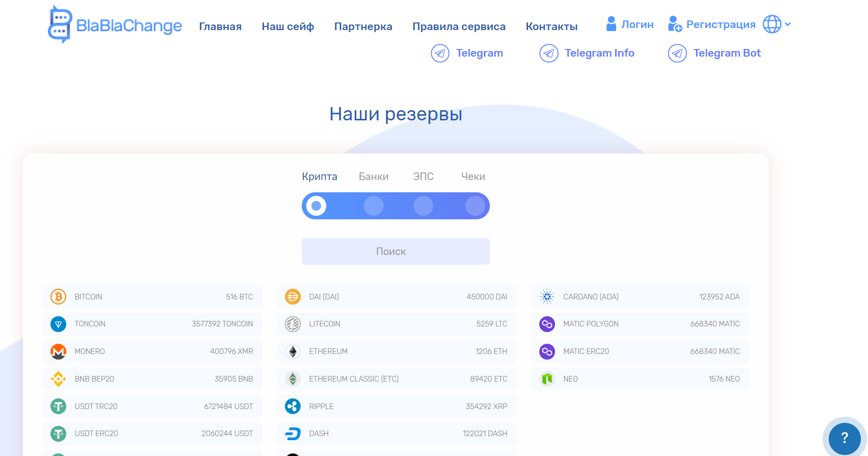Select the Крипта radio dot
Screen dimensions: 868x456
317,206
